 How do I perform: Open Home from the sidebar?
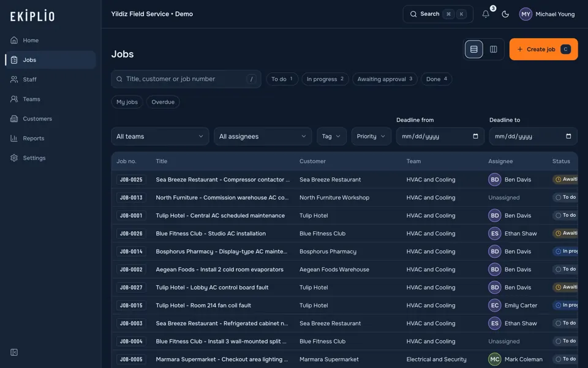click(51, 40)
